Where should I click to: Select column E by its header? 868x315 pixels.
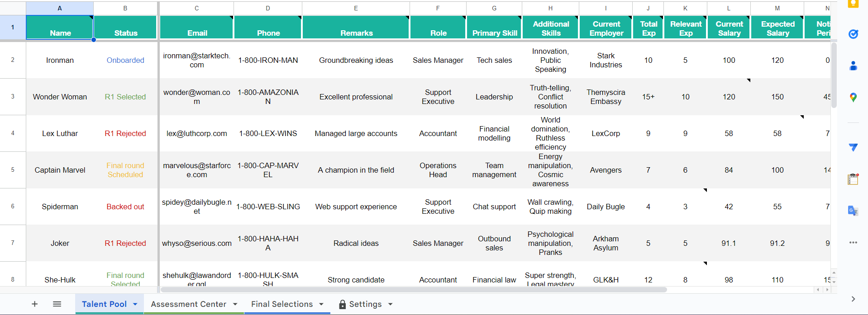pyautogui.click(x=356, y=8)
